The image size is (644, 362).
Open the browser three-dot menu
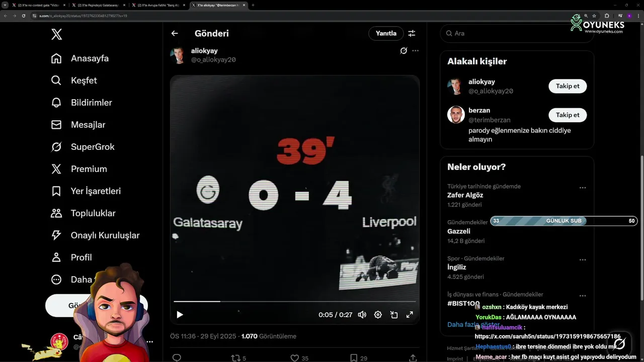[x=638, y=16]
